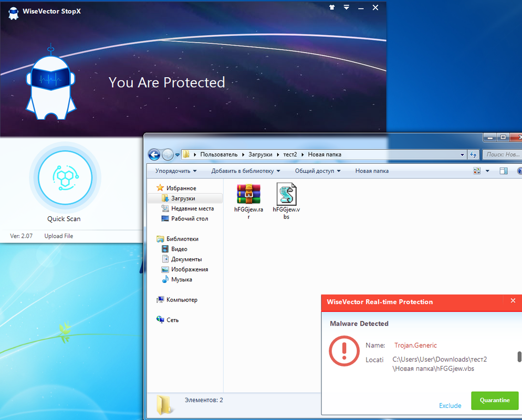Image resolution: width=522 pixels, height=420 pixels.
Task: Click the Загрузки folder icon in sidebar
Action: tap(165, 198)
